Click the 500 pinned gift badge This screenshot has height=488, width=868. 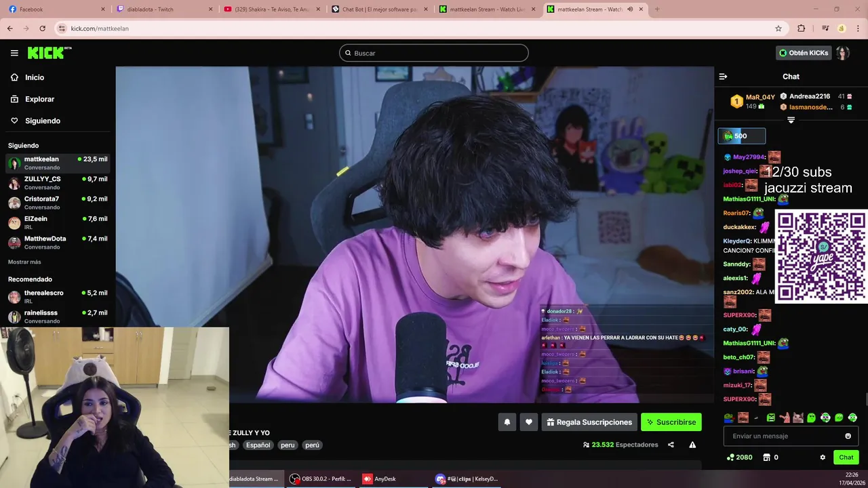point(742,136)
